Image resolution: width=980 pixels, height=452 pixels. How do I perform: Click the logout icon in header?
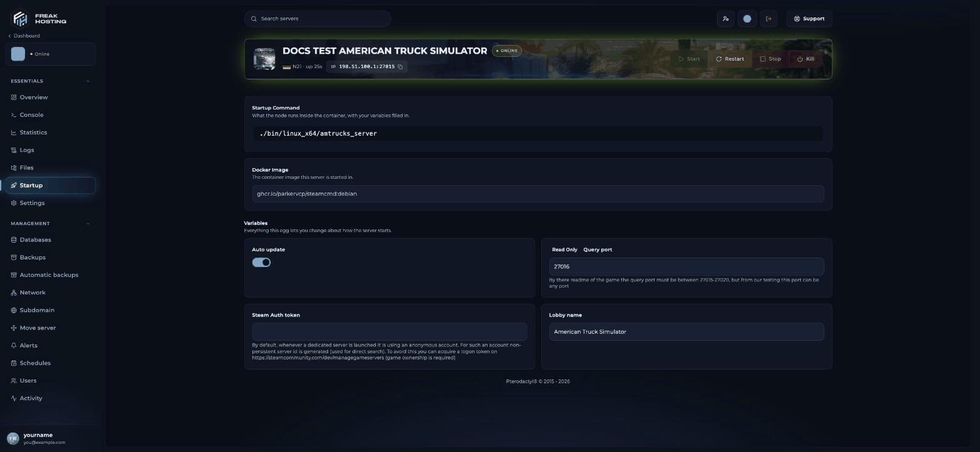point(769,19)
